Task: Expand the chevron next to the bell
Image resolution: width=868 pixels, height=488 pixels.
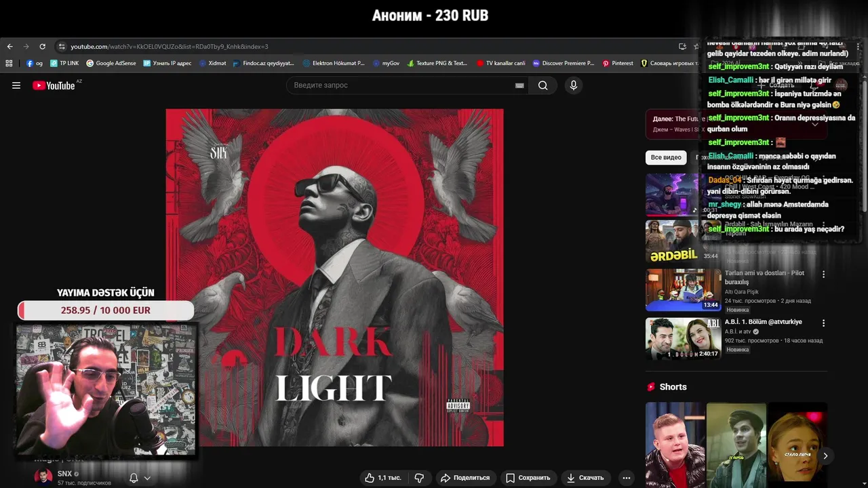Action: coord(147,478)
